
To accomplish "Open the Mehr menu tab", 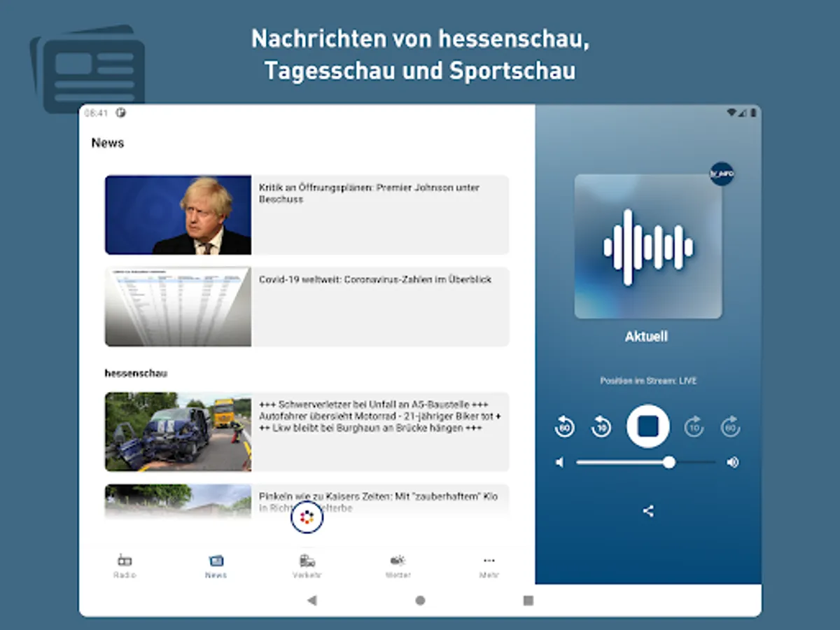I will pyautogui.click(x=489, y=566).
